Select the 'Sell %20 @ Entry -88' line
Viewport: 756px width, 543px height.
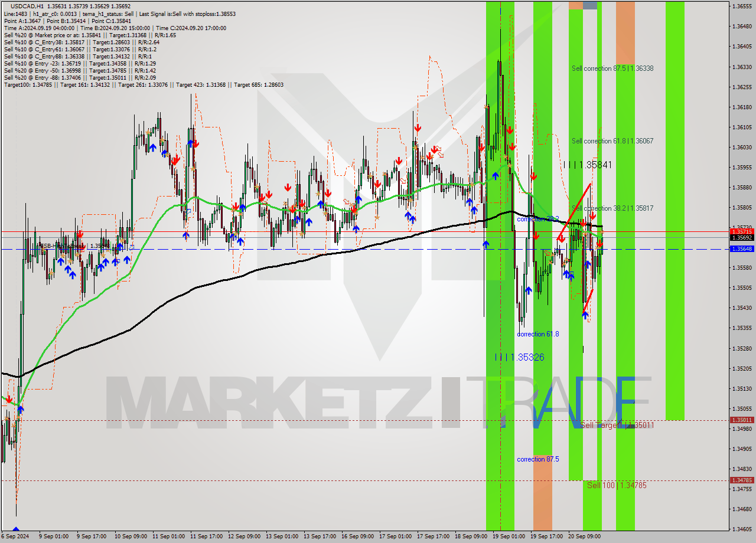pos(80,77)
